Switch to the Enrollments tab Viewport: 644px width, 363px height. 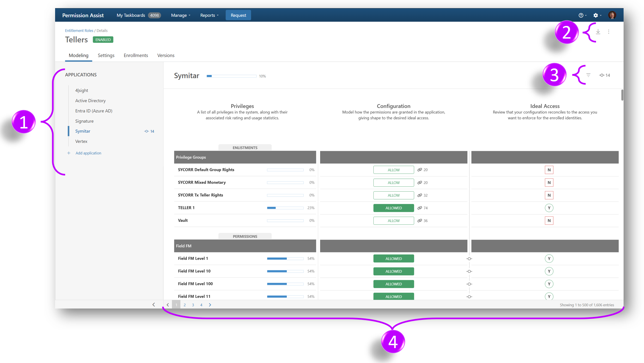pos(136,55)
